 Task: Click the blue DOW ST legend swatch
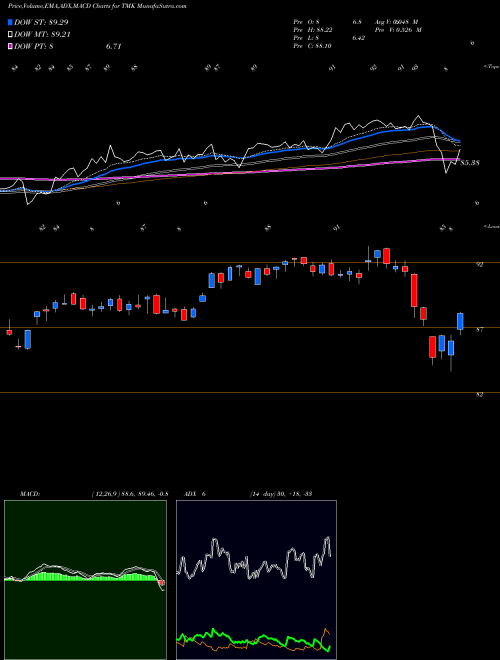(x=10, y=22)
